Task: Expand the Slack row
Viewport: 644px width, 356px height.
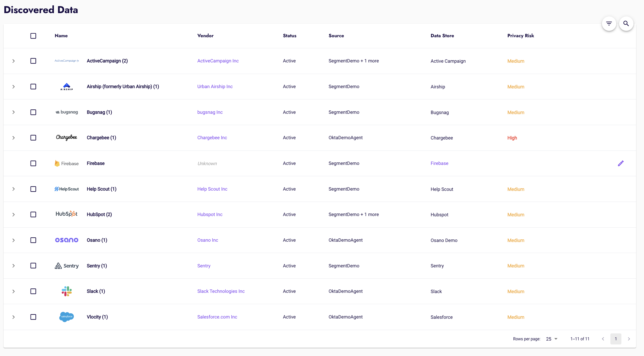Action: [x=14, y=291]
